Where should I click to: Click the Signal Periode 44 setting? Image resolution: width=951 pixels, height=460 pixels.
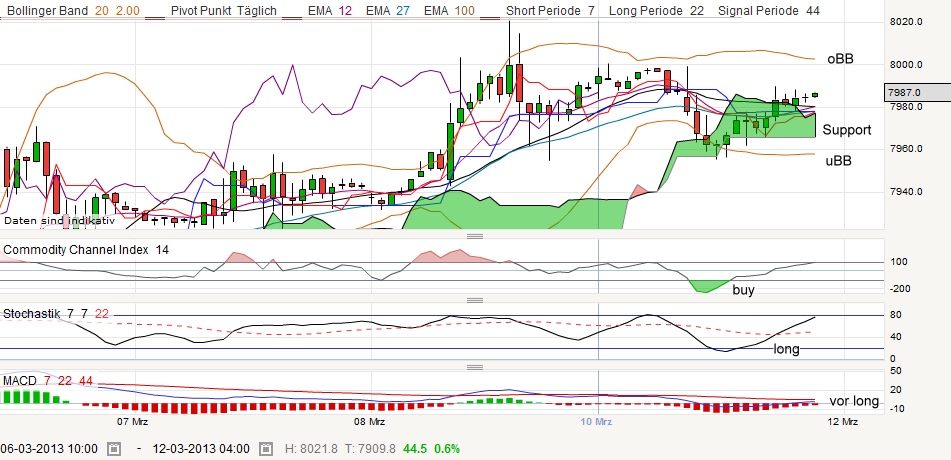tap(767, 11)
